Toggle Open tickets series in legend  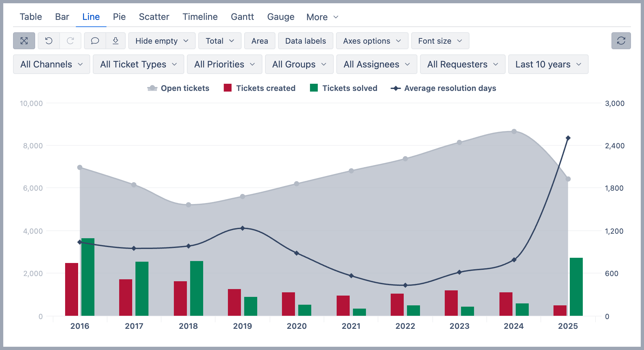click(178, 88)
